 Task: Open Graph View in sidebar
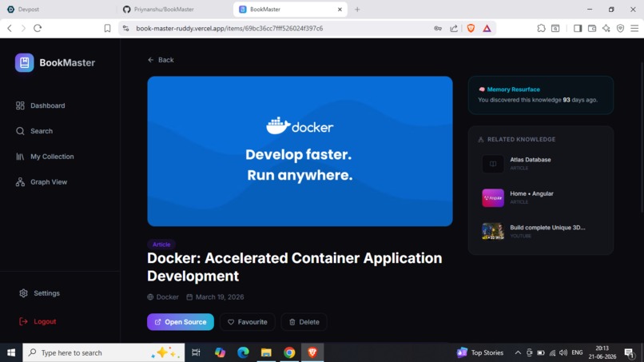(41, 182)
